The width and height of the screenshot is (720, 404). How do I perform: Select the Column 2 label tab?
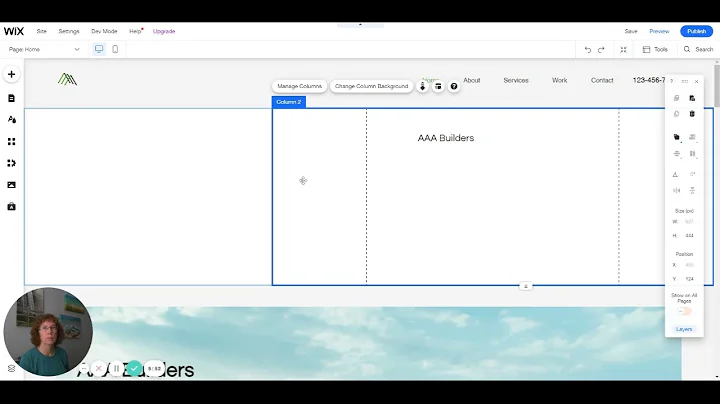(289, 102)
